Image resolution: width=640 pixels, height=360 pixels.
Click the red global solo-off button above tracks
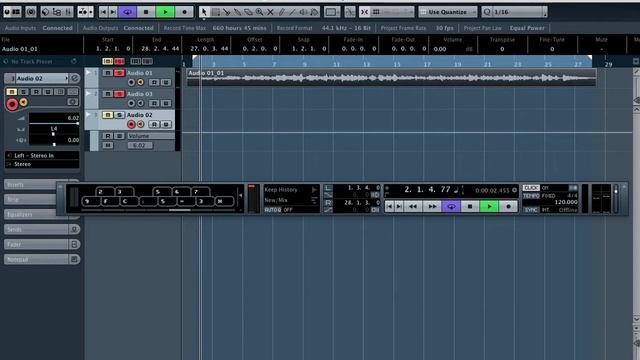coord(119,61)
